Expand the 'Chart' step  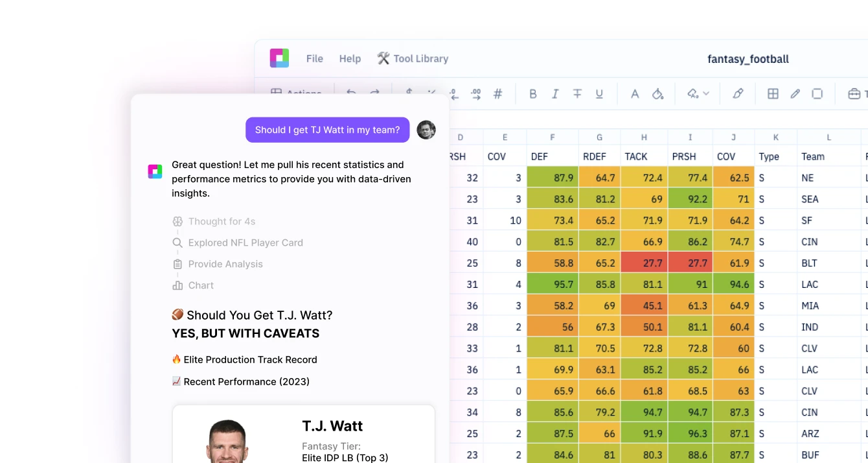(201, 285)
